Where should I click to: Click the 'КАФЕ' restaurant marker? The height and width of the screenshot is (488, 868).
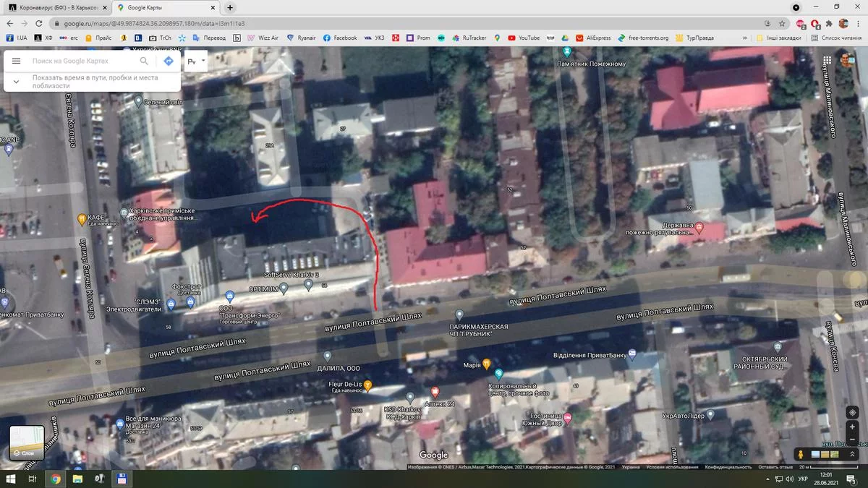(82, 219)
